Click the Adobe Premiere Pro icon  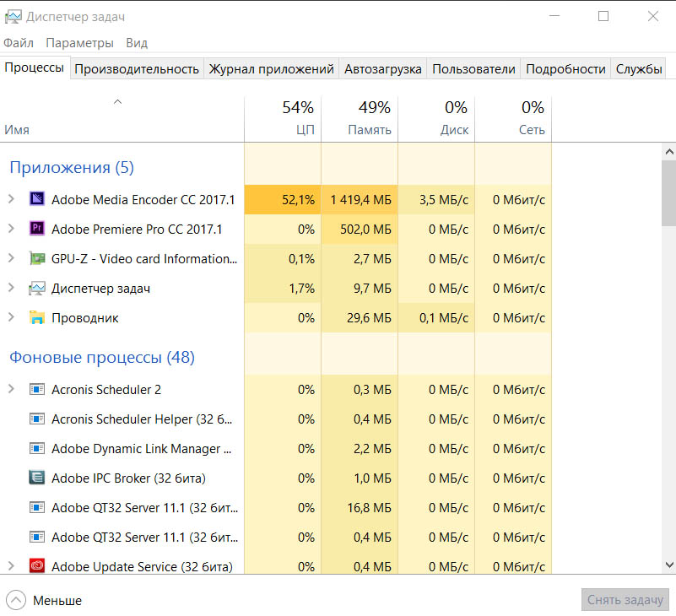(x=36, y=230)
